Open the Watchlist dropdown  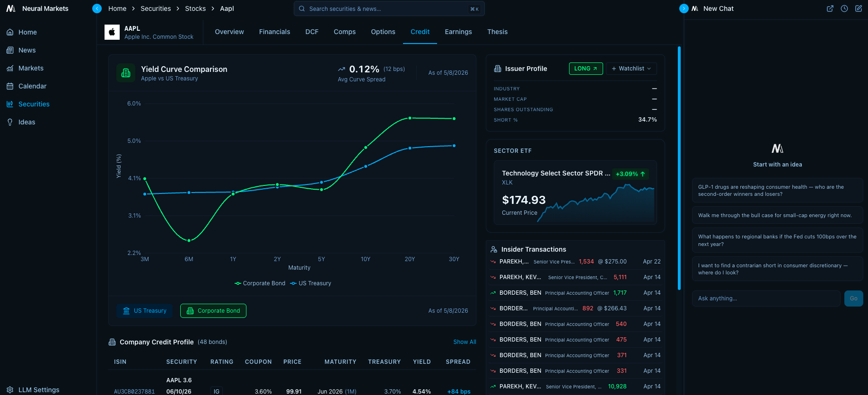coord(631,69)
